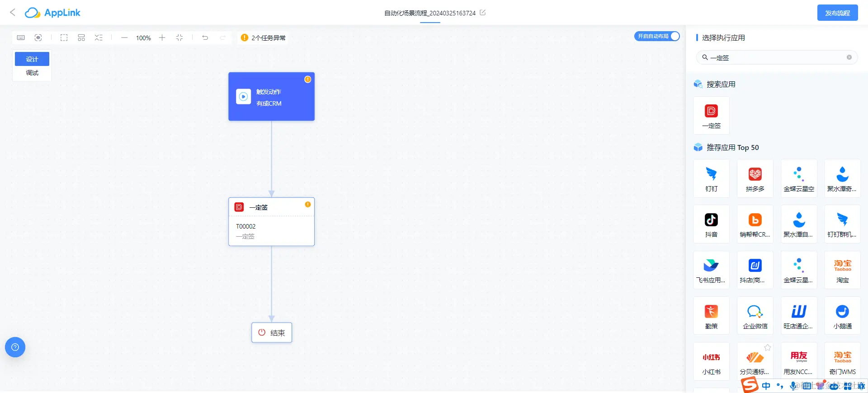
Task: Click the 搜索应用 section heading
Action: coord(721,84)
